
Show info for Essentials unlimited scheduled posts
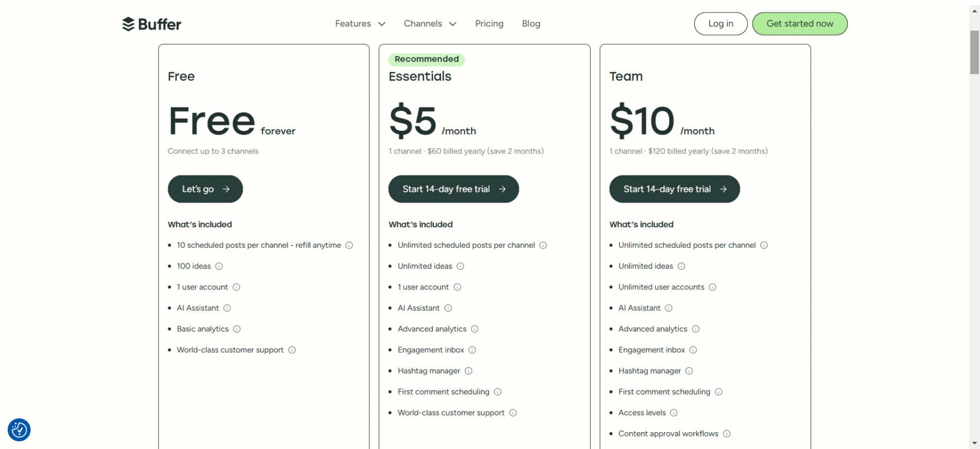click(x=543, y=245)
